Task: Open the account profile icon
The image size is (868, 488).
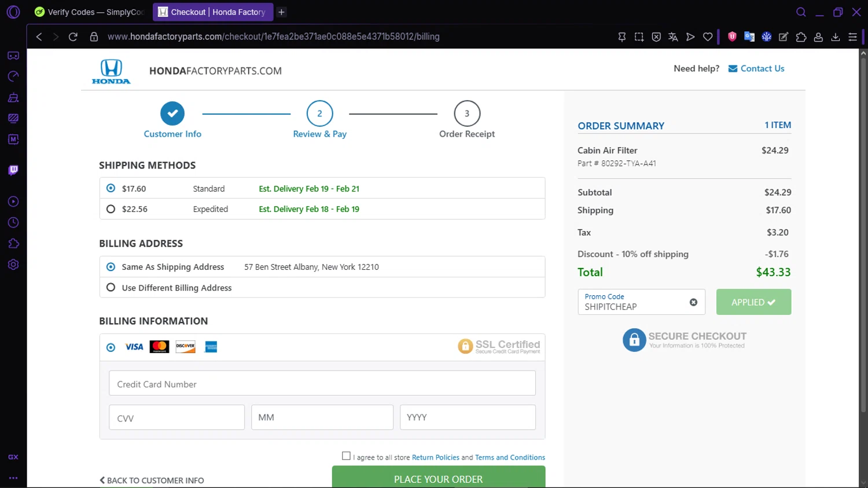Action: pyautogui.click(x=818, y=36)
